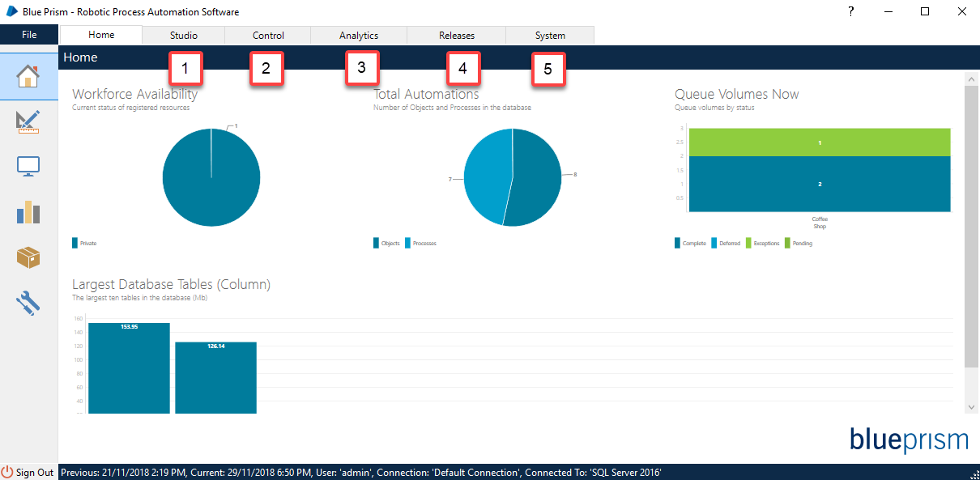
Task: Open Releases via package box sidebar icon
Action: point(28,257)
